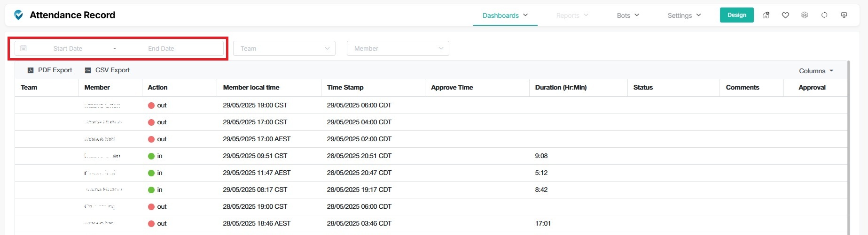
Task: Click the Time Stamp column header
Action: tap(345, 87)
